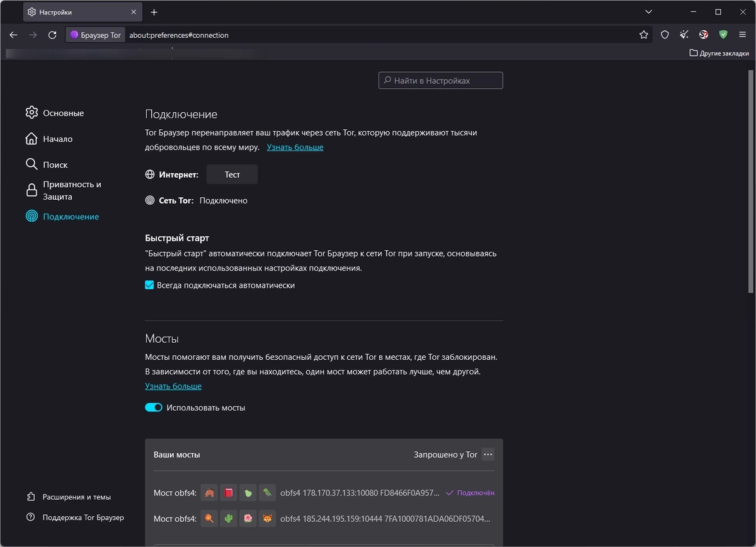
Task: Click the fox emoji on second bridge
Action: pos(268,519)
